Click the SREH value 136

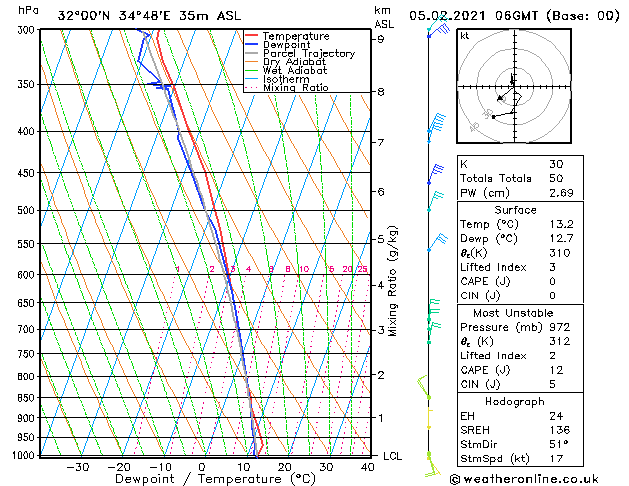(560, 430)
